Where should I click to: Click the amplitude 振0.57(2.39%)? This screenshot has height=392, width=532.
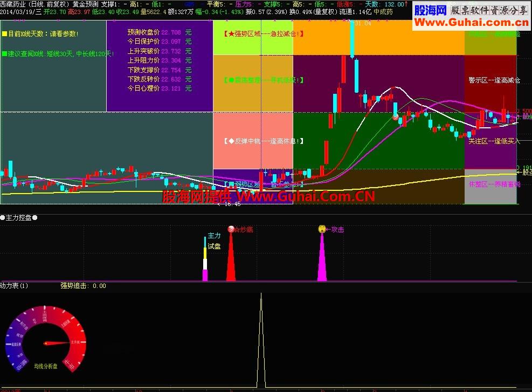pyautogui.click(x=266, y=12)
